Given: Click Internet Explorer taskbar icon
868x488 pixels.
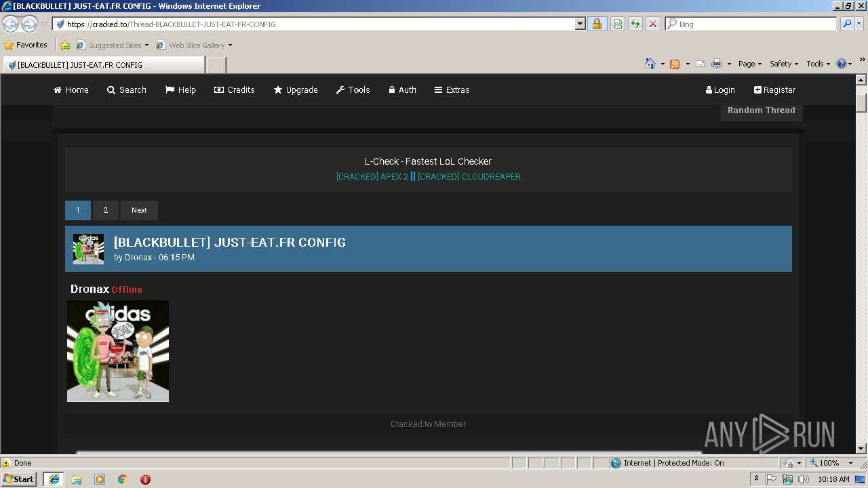Looking at the screenshot, I should (x=54, y=479).
